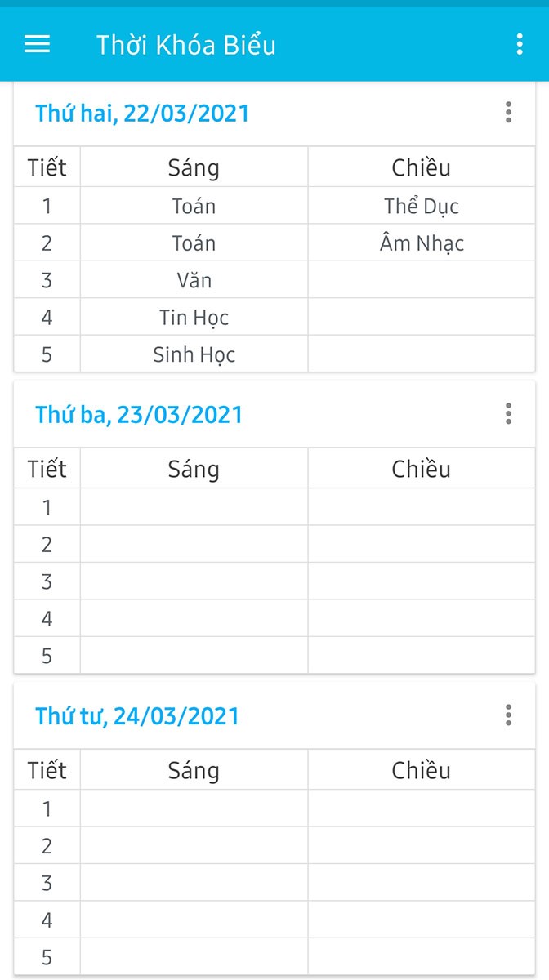Click the Thứ ba, 23/03/2021 date heading
Viewport: 549px width, 980px height.
point(139,414)
